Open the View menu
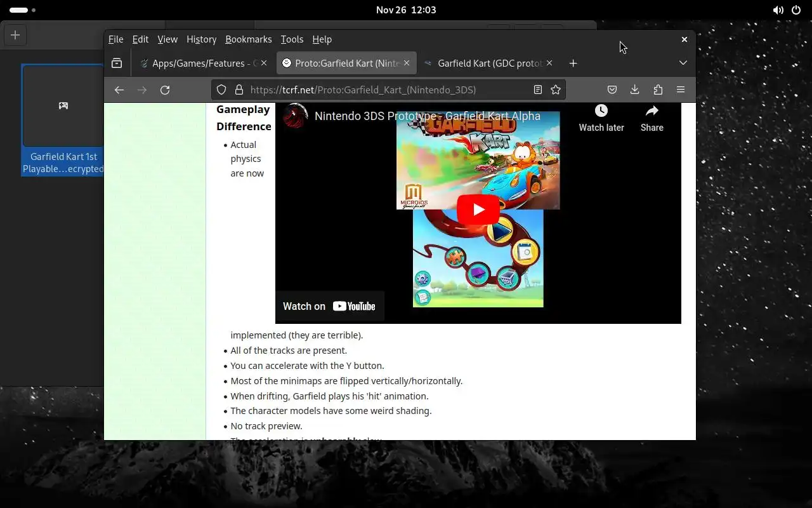Image resolution: width=812 pixels, height=508 pixels. pyautogui.click(x=167, y=39)
